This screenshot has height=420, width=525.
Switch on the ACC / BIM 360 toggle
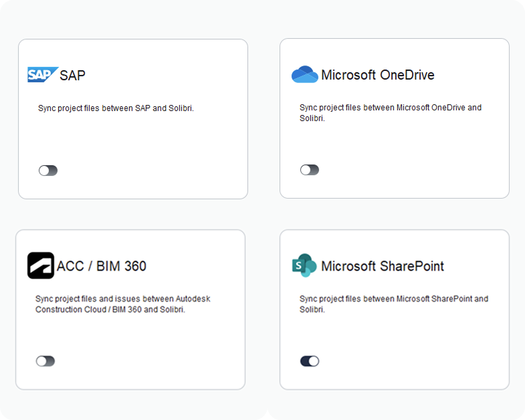tap(45, 361)
